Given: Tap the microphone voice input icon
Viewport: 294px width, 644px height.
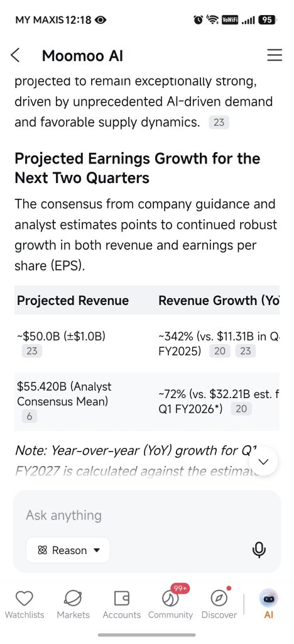Looking at the screenshot, I should click(259, 550).
